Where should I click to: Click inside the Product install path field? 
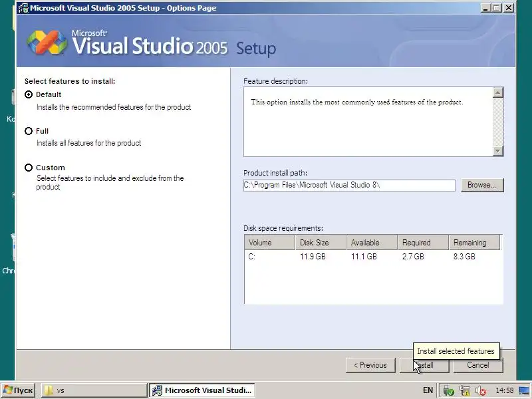click(x=349, y=186)
